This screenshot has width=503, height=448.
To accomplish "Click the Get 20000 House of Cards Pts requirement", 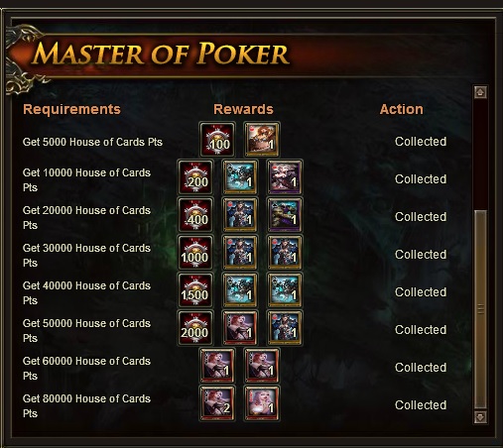I will [86, 218].
